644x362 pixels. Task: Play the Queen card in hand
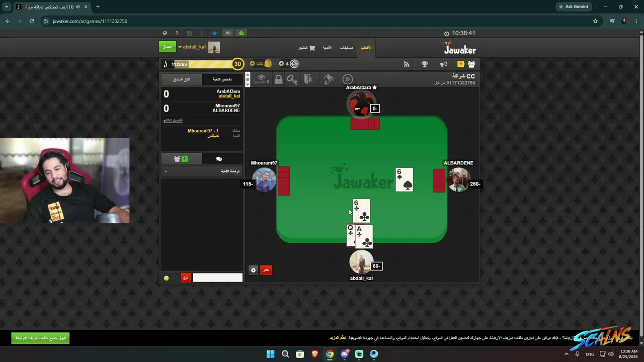[x=351, y=236]
